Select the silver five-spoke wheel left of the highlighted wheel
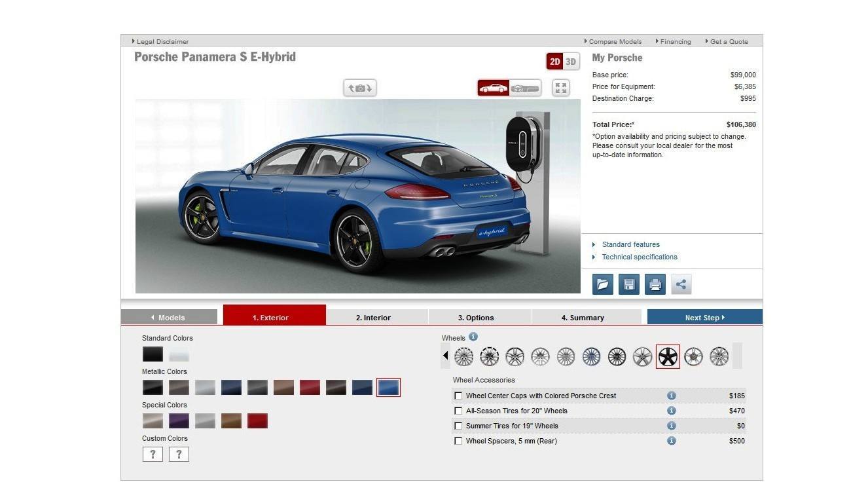This screenshot has width=868, height=486. click(x=642, y=356)
